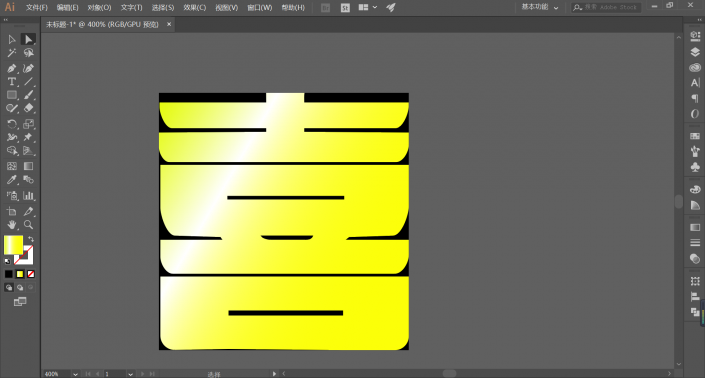705x378 pixels.
Task: Choose the Rectangle tool
Action: [x=12, y=95]
